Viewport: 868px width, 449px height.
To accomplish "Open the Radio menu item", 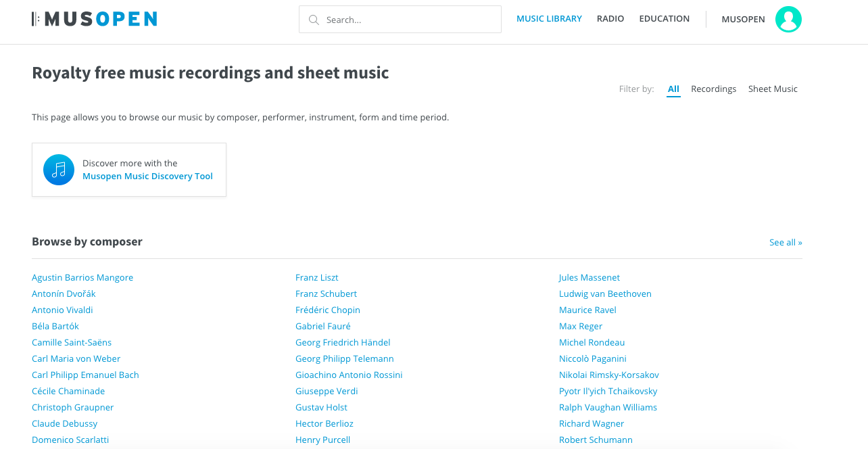I will 610,19.
